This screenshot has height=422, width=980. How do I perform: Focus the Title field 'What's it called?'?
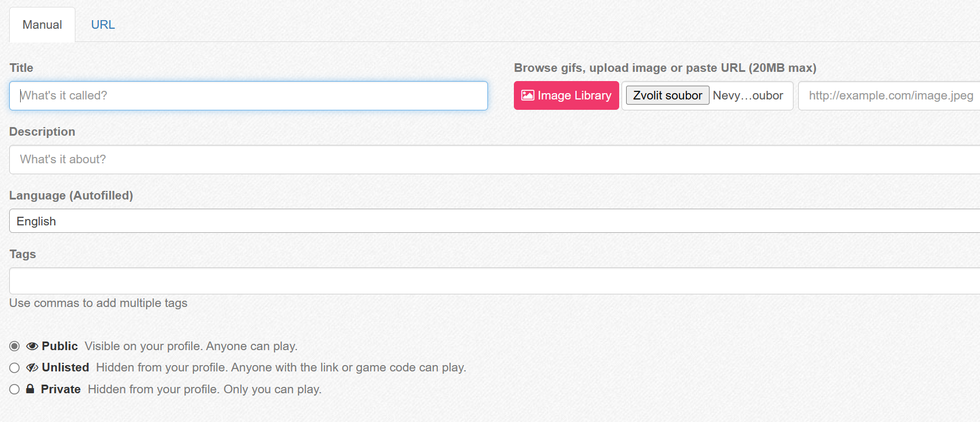248,95
